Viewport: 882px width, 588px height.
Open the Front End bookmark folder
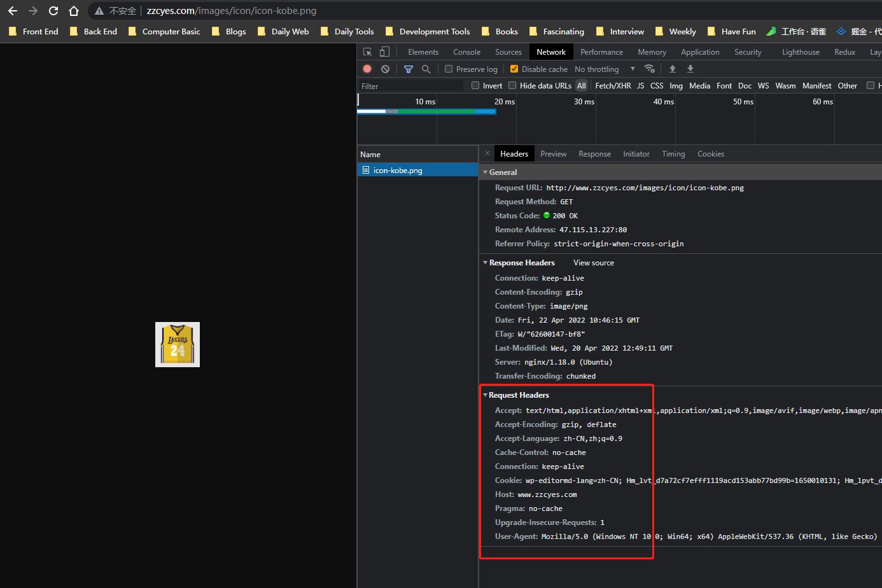click(x=33, y=31)
